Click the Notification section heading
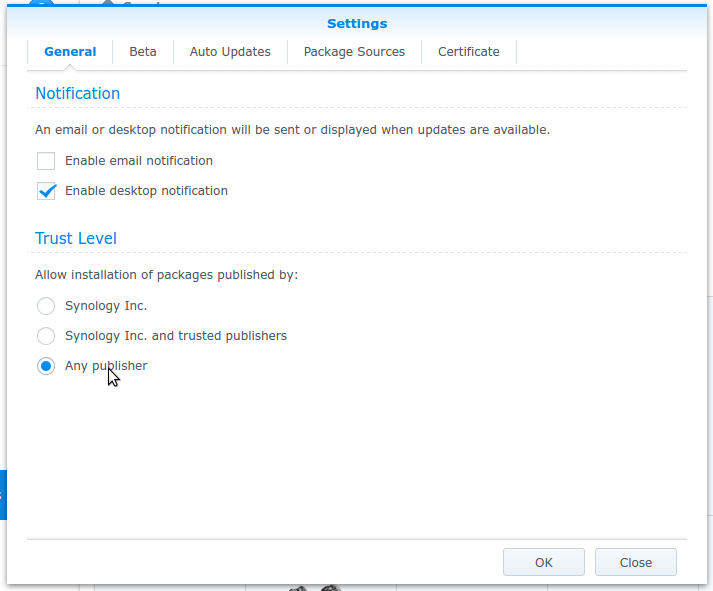The width and height of the screenshot is (713, 591). [x=78, y=94]
